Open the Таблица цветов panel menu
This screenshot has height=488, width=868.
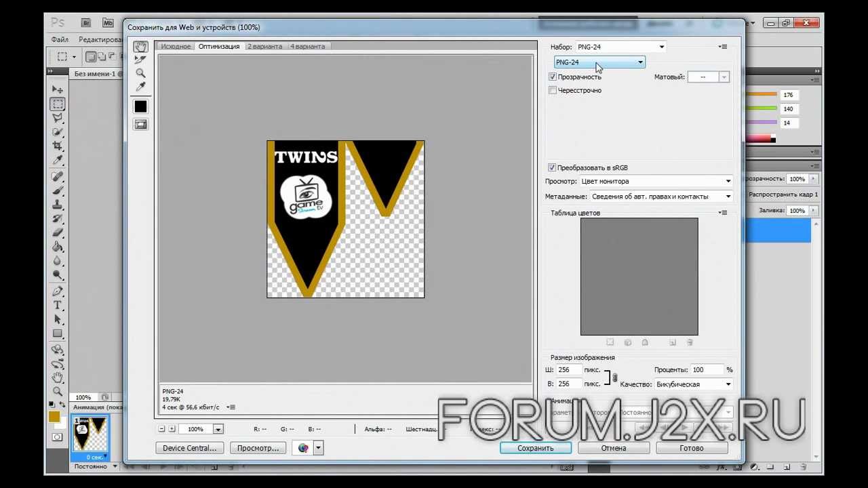coord(723,213)
